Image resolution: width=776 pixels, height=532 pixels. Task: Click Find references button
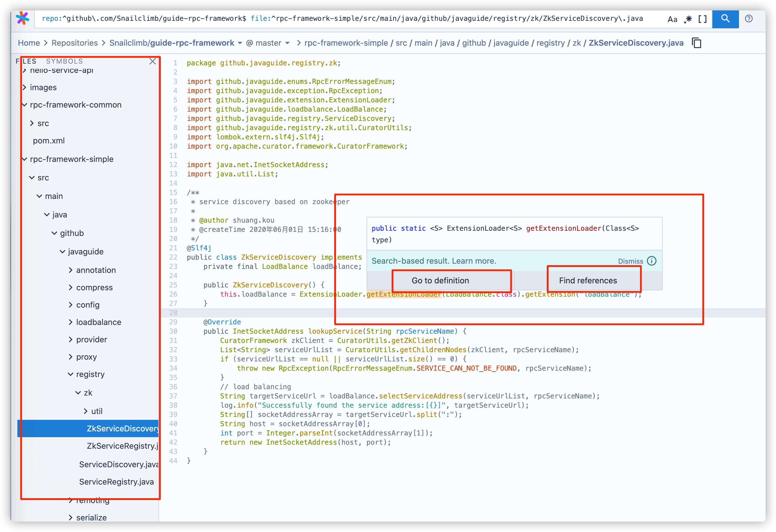coord(588,280)
